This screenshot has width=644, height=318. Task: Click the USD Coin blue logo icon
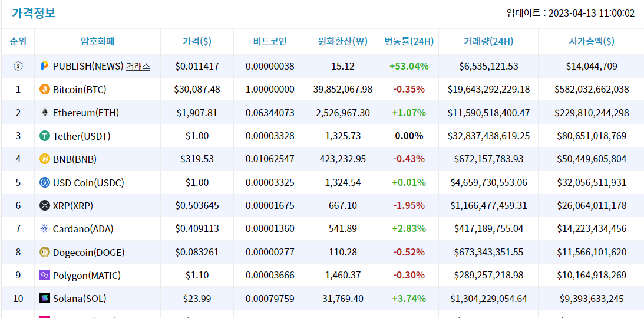click(x=44, y=182)
